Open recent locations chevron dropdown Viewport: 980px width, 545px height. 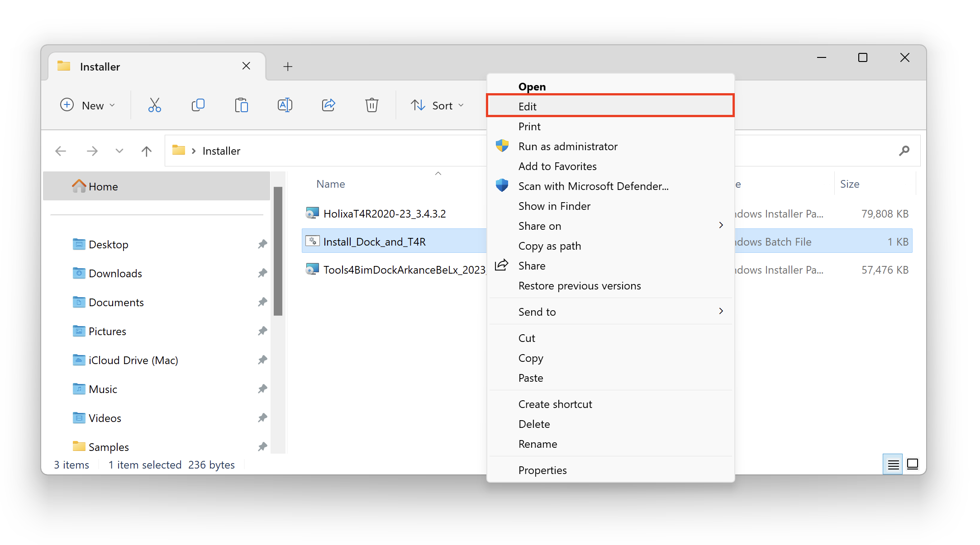(119, 151)
